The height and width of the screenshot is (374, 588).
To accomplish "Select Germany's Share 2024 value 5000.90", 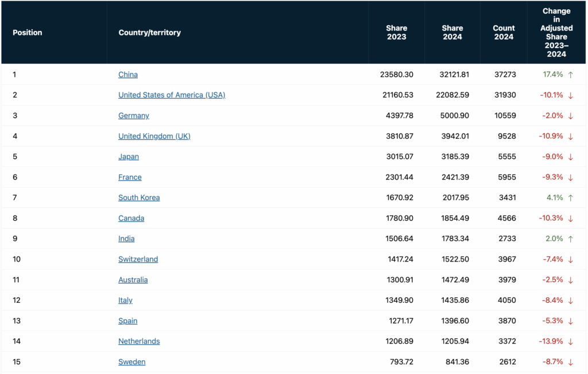I will click(455, 116).
